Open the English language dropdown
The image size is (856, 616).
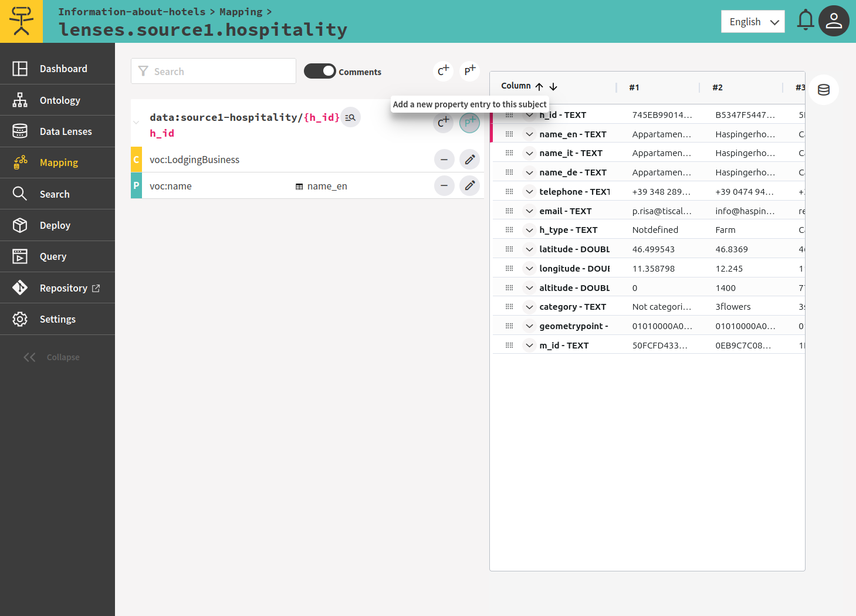click(x=753, y=22)
